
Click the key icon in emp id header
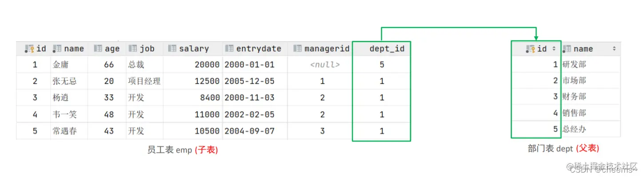29,49
